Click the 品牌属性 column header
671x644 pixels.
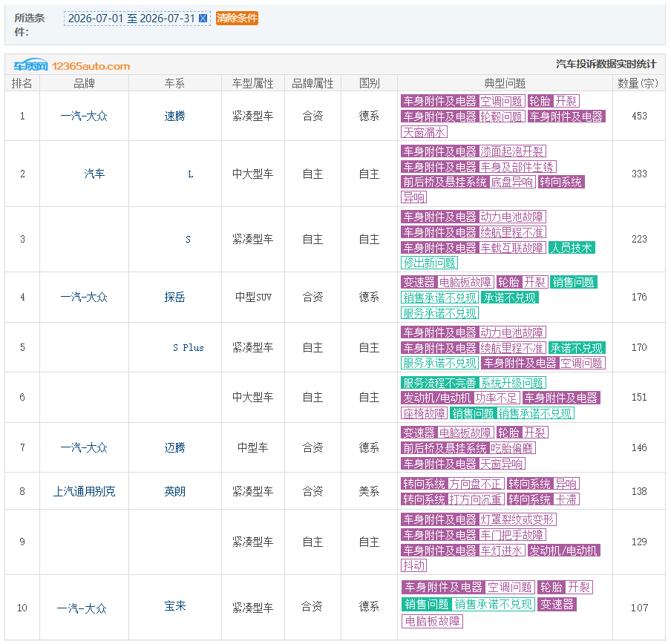312,83
